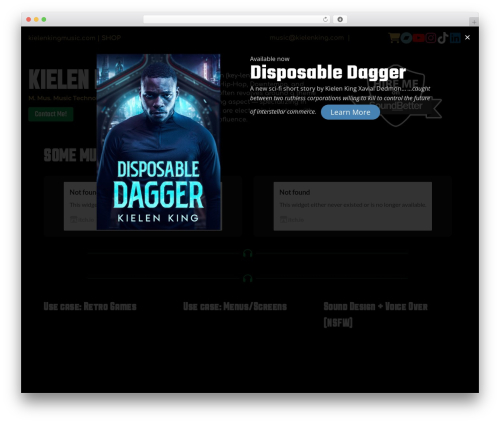Viewport: 500px width, 423px height.
Task: Click the itch.io link in right widget
Action: tap(292, 219)
